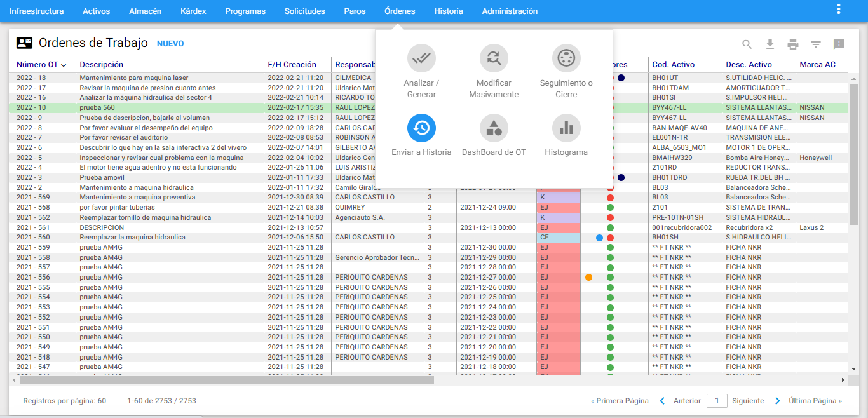Open Órdenes menu
The image size is (868, 418).
tap(400, 11)
